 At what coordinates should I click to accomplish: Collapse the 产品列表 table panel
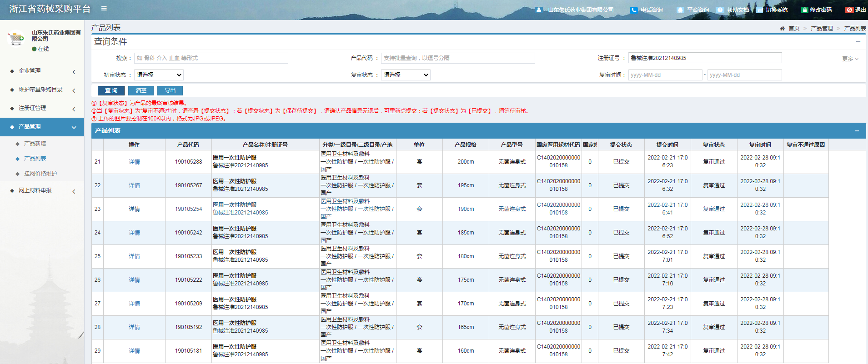click(857, 131)
